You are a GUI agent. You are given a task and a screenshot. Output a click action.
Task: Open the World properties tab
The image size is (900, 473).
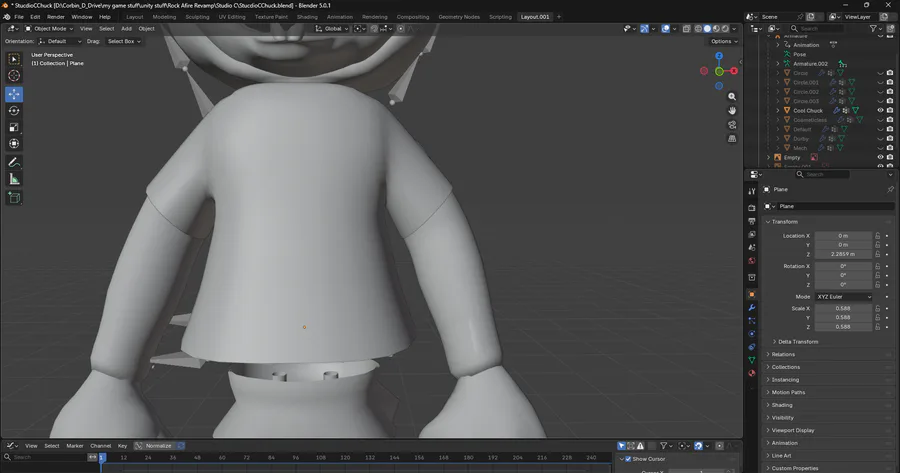(x=752, y=261)
